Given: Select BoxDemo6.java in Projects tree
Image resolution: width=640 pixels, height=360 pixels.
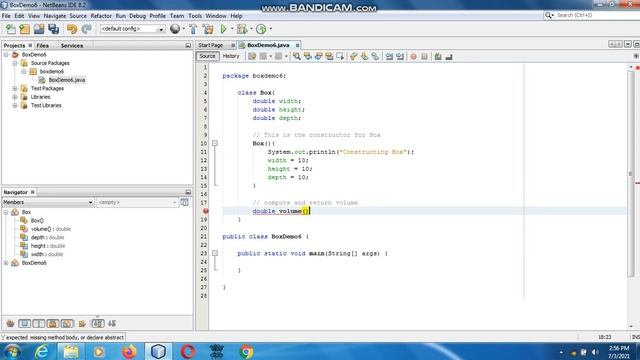Looking at the screenshot, I should pos(67,80).
